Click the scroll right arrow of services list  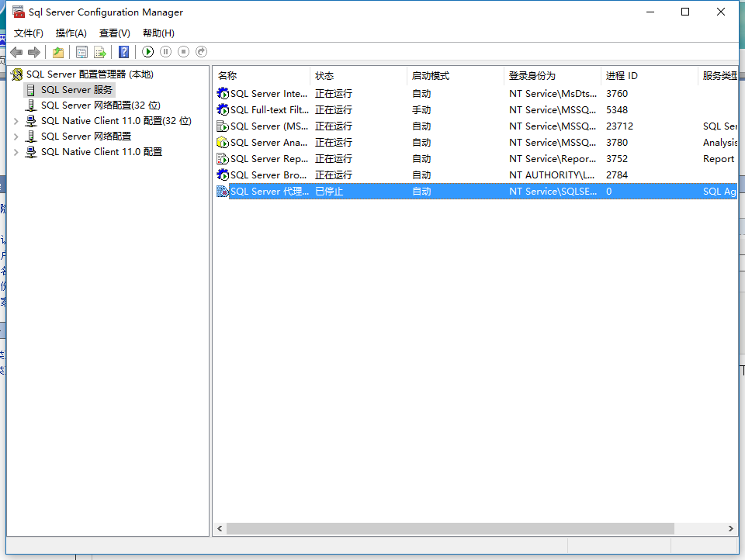pos(731,529)
